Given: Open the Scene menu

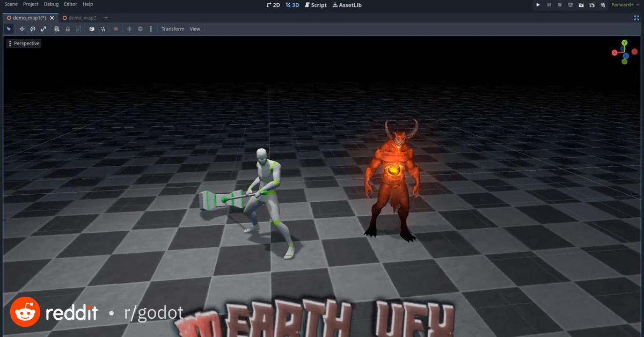Looking at the screenshot, I should (11, 4).
